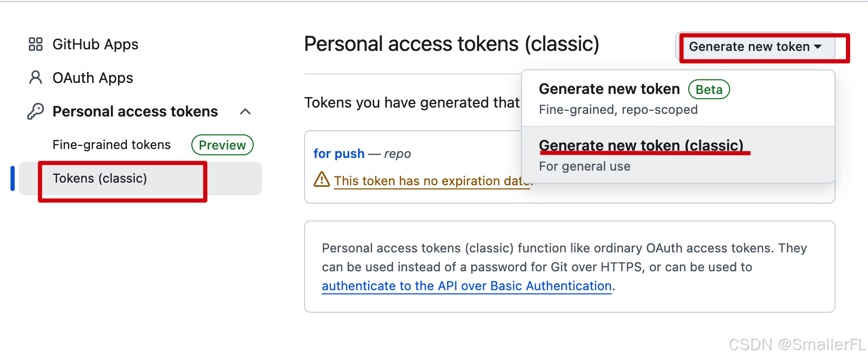Click the Personal access tokens sidebar heading
Screen dimensions: 868x360
[135, 112]
